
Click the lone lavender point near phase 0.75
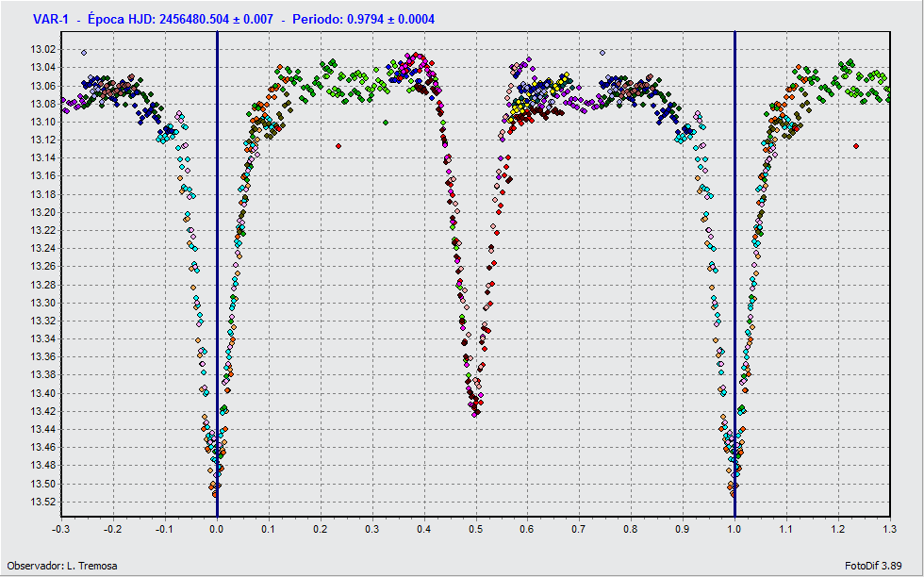click(602, 53)
